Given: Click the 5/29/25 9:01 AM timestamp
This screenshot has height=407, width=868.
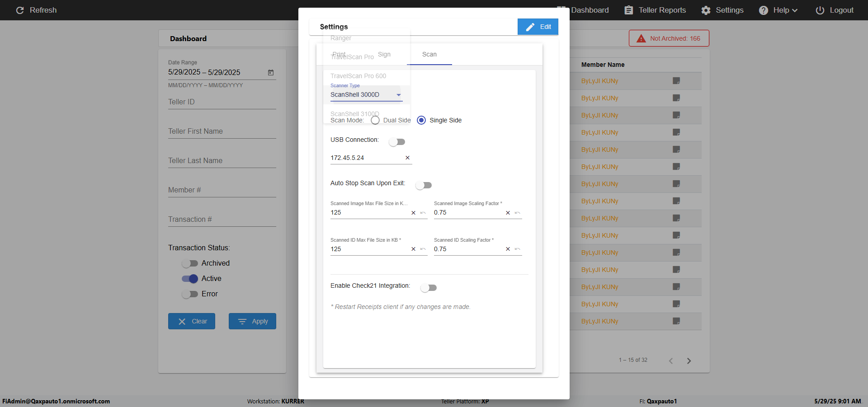Looking at the screenshot, I should (x=838, y=401).
